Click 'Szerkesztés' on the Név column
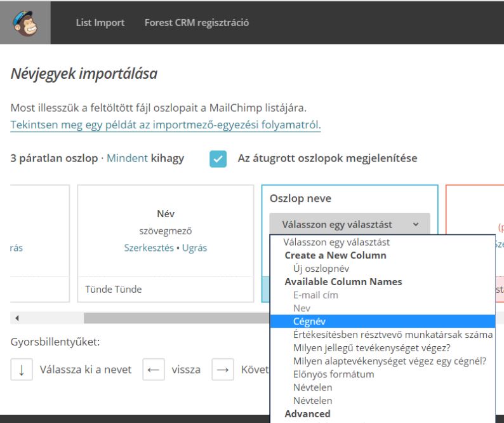 coord(149,248)
